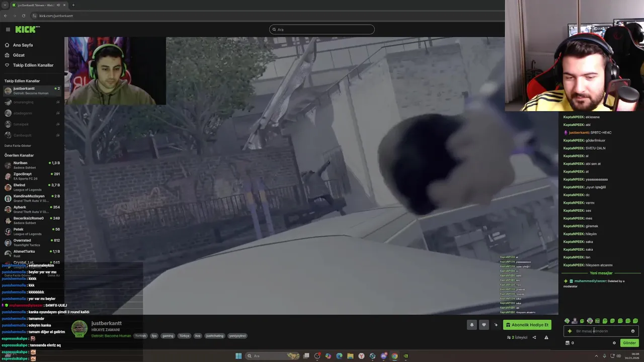644x362 pixels.
Task: Open Task View on the taskbar
Action: pyautogui.click(x=306, y=356)
